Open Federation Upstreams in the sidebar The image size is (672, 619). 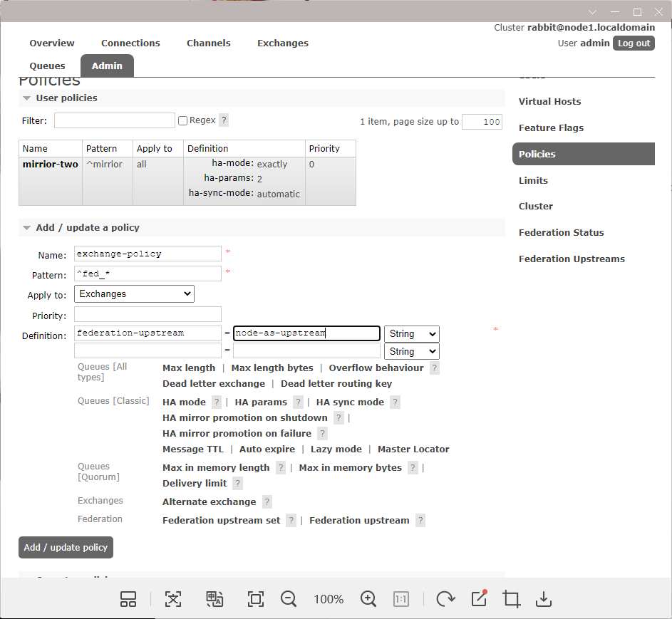pos(572,259)
